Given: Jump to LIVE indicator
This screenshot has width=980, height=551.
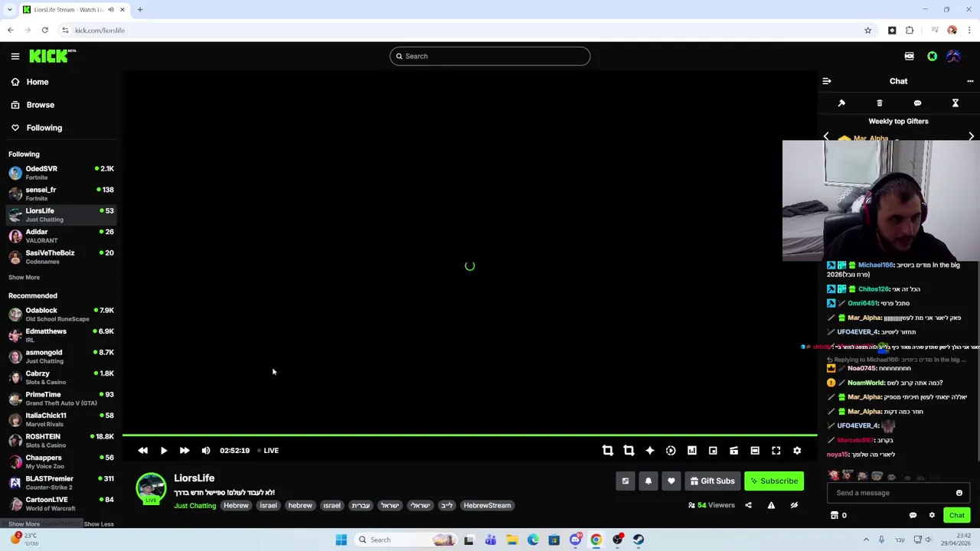Looking at the screenshot, I should click(267, 451).
